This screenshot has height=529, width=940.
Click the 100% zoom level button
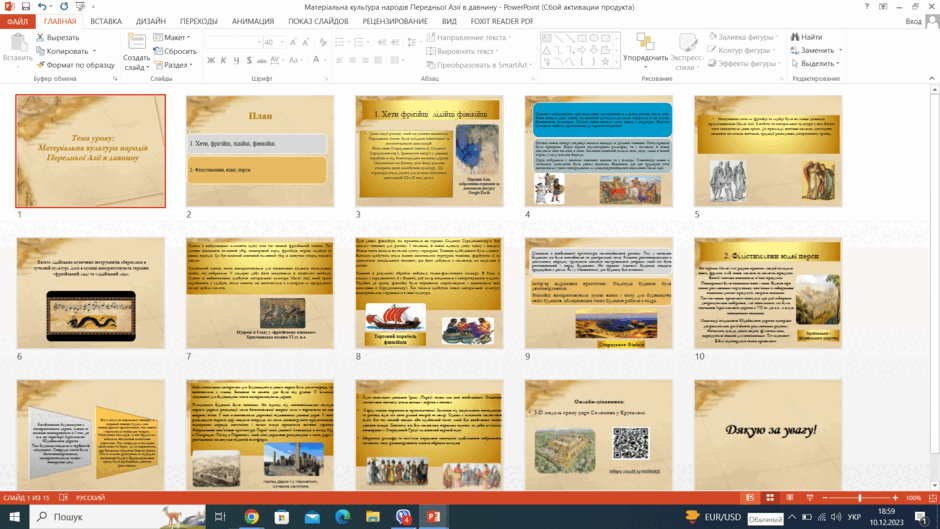coord(913,498)
